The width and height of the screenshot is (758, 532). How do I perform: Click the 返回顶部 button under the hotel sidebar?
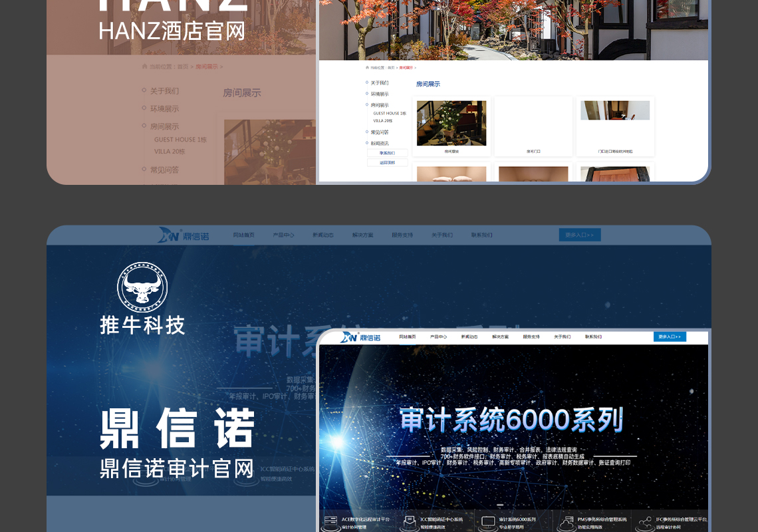tap(387, 162)
